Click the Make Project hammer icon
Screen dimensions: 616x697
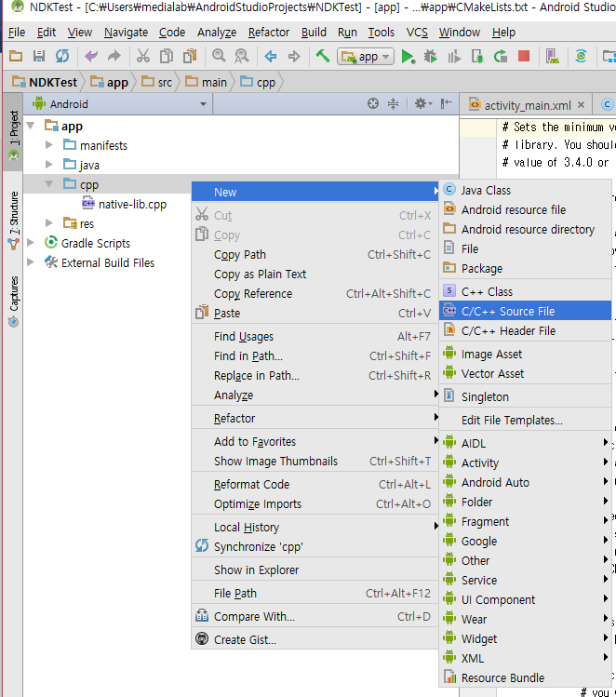[323, 56]
